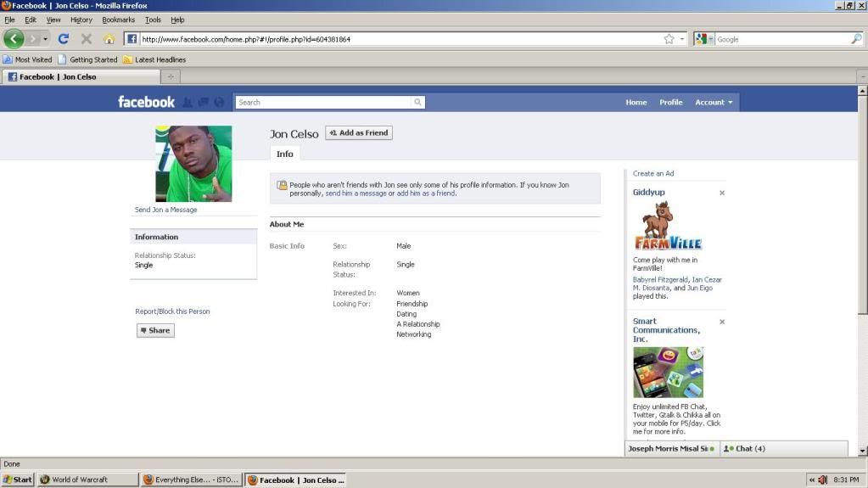The image size is (868, 488).
Task: Open the Smart Communications, Inc. ad link
Action: (x=666, y=329)
